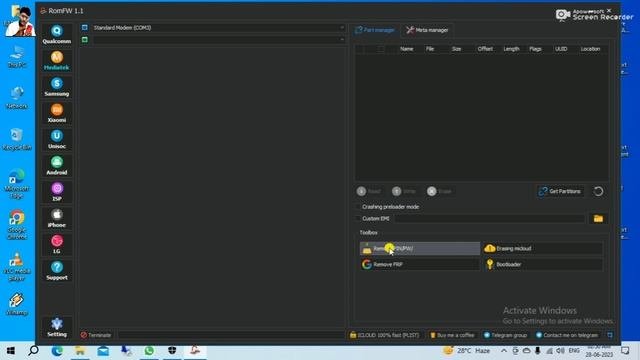The image size is (640, 360).
Task: Click the Erase partition button
Action: [x=440, y=191]
